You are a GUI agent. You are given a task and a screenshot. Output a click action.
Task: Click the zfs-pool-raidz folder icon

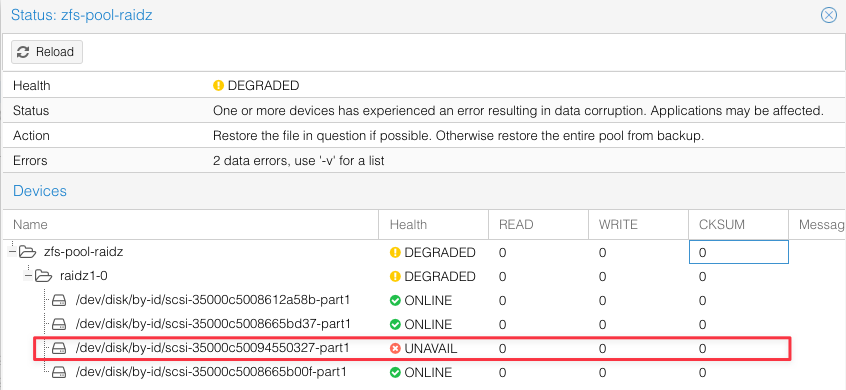28,252
